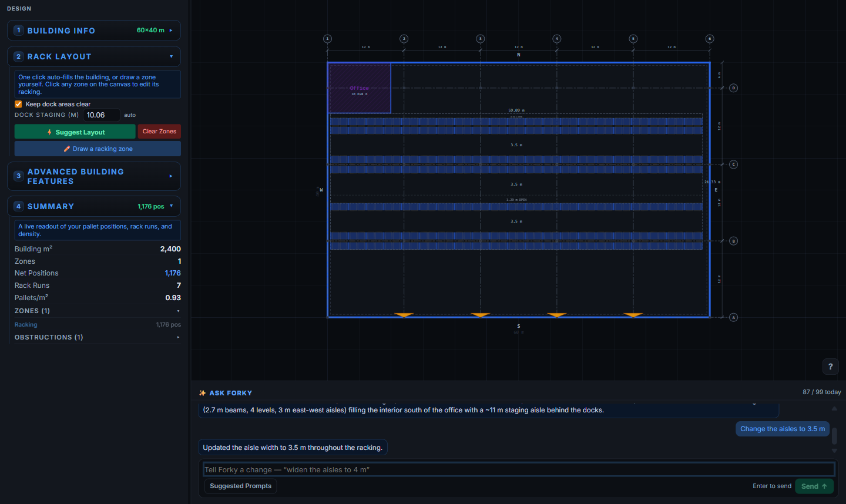Click the chat scrollbar thumb

[834, 436]
